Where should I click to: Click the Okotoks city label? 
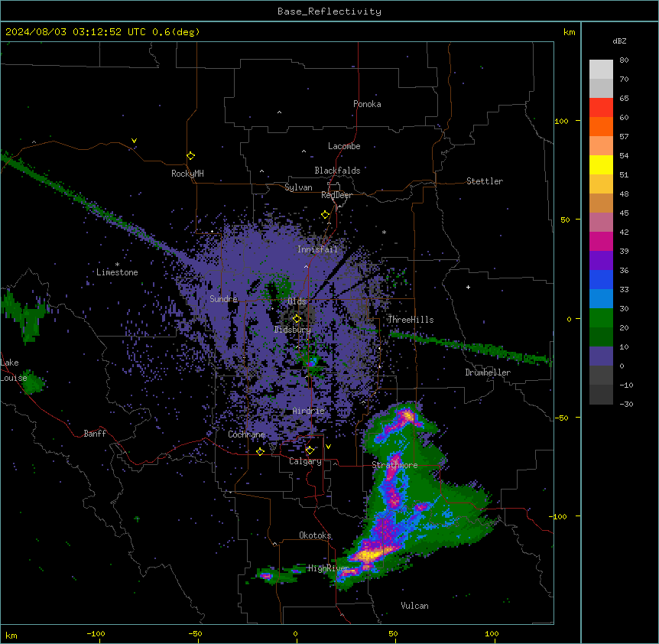[x=315, y=535]
